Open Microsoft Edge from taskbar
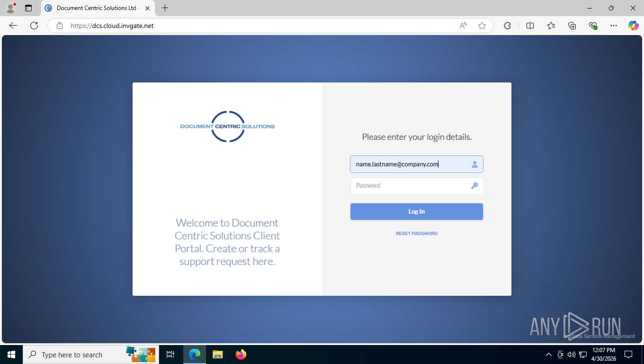 [195, 355]
